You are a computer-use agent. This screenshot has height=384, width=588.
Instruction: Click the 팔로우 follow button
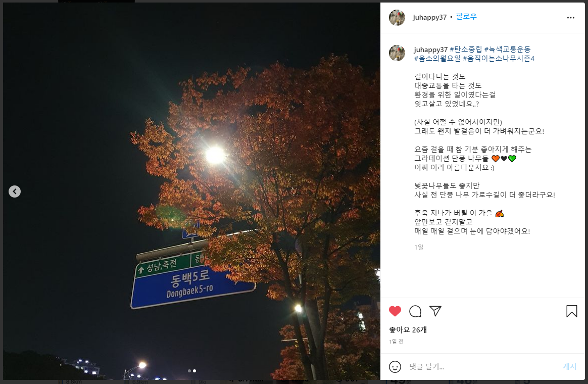tap(466, 17)
